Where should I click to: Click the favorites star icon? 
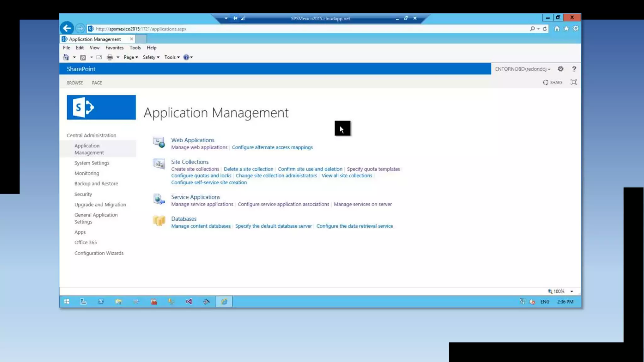566,29
